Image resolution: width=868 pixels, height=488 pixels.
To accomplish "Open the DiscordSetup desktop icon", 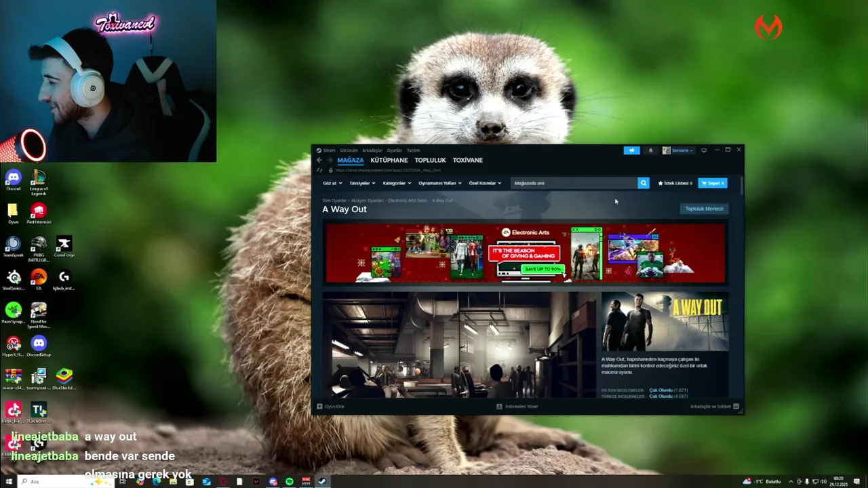I will [39, 346].
